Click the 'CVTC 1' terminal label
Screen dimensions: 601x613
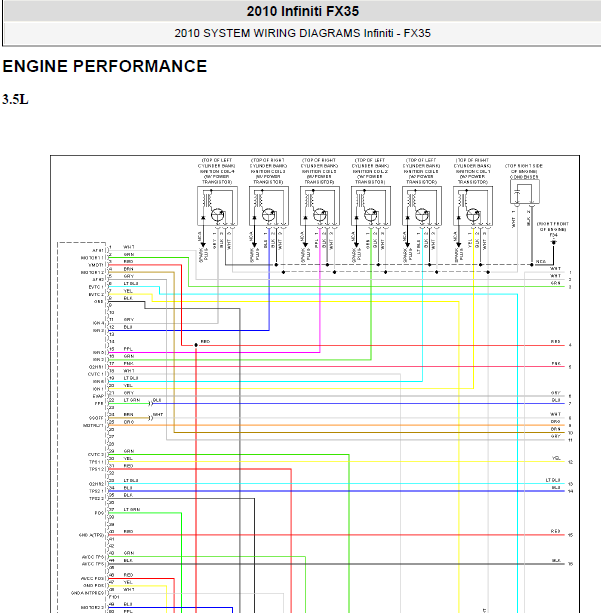coord(96,374)
